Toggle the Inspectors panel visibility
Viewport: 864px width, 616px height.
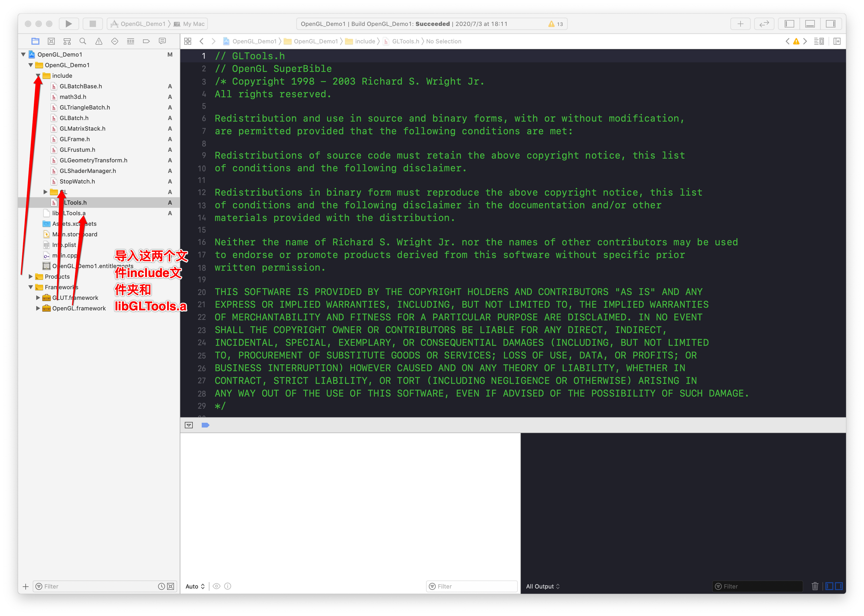point(831,24)
